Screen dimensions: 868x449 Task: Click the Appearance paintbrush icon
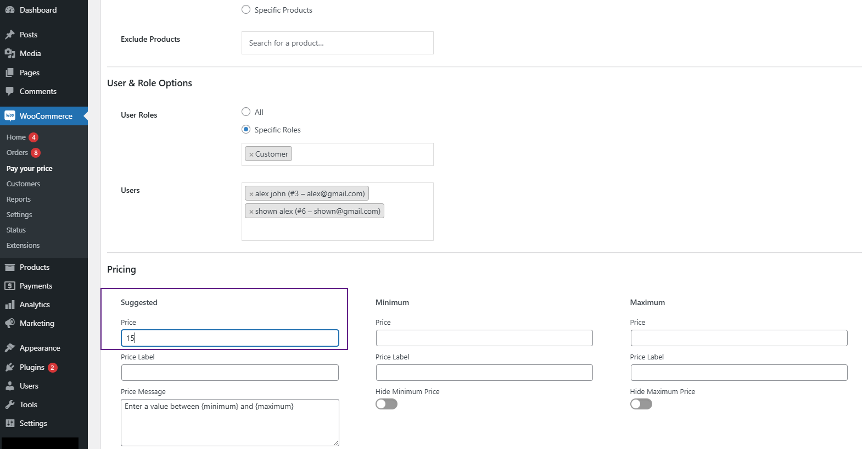pos(10,348)
